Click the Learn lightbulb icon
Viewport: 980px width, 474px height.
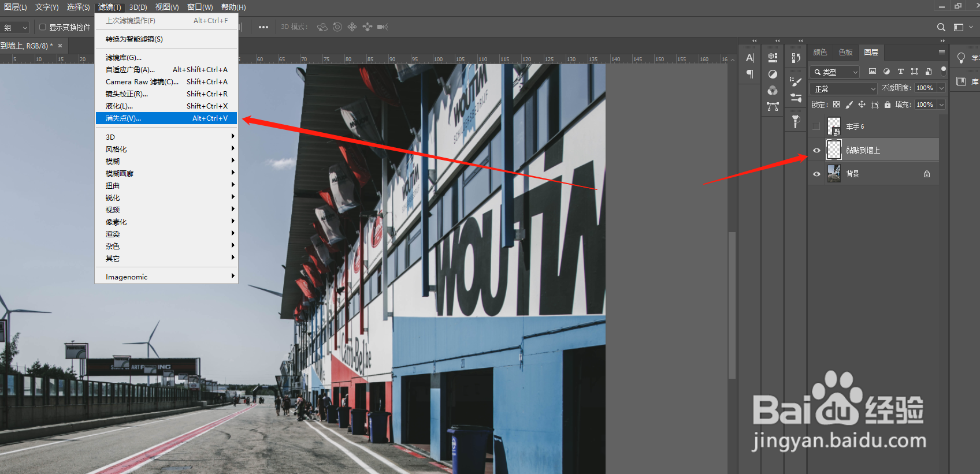pos(961,58)
